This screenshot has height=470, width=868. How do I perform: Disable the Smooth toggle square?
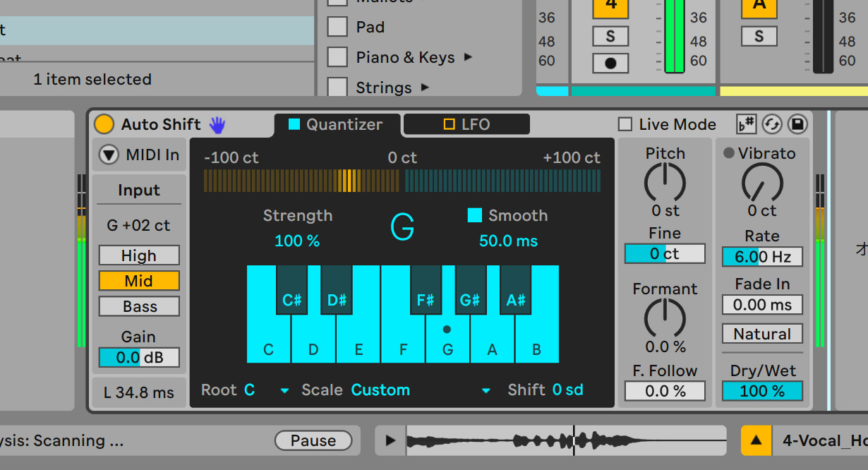tap(475, 215)
